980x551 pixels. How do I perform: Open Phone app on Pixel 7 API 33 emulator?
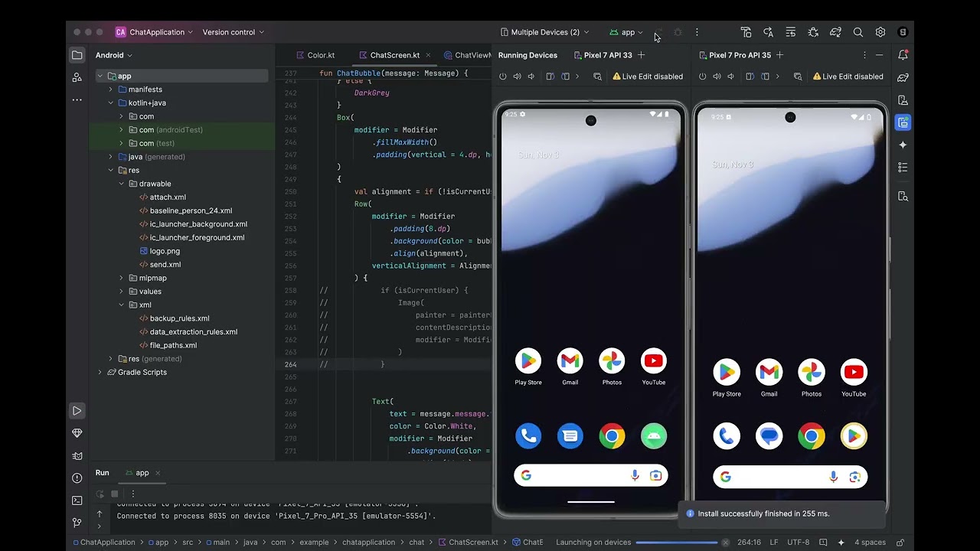click(x=528, y=436)
